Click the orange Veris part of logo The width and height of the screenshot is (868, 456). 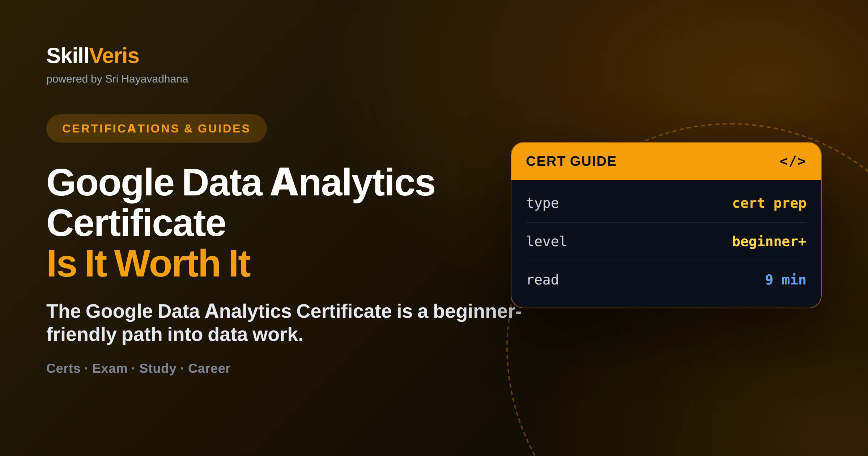pos(114,56)
